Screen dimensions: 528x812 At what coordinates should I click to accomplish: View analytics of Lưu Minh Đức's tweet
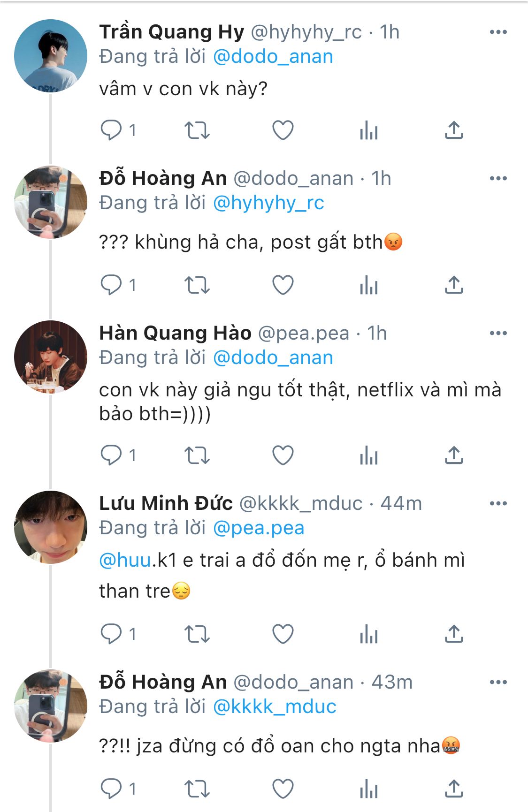tap(369, 634)
